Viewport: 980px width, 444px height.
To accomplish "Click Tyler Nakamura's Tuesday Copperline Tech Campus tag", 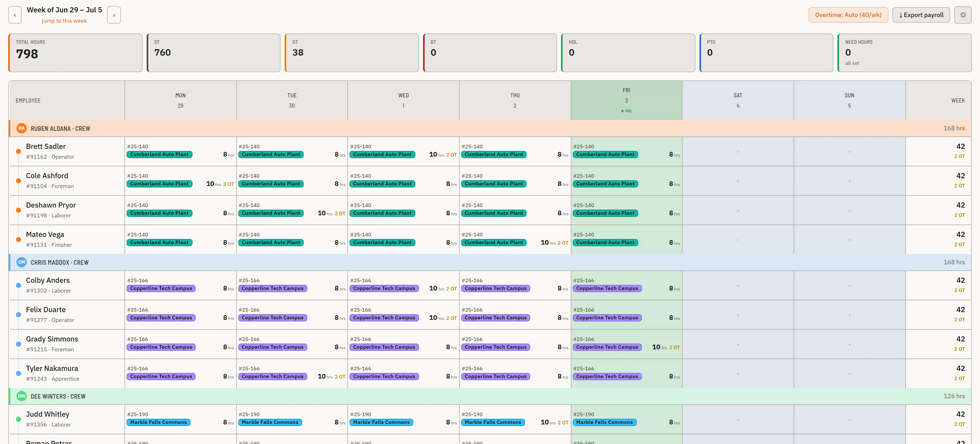I will point(272,376).
